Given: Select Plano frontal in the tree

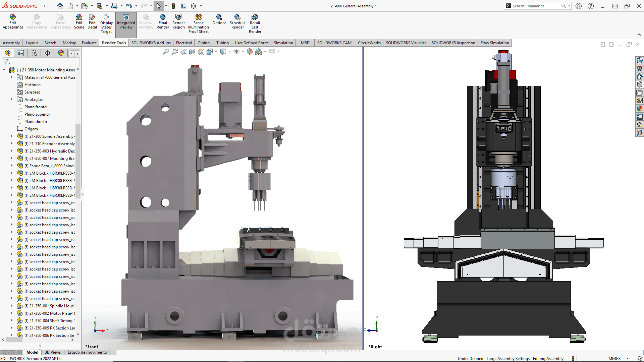Looking at the screenshot, I should point(36,107).
